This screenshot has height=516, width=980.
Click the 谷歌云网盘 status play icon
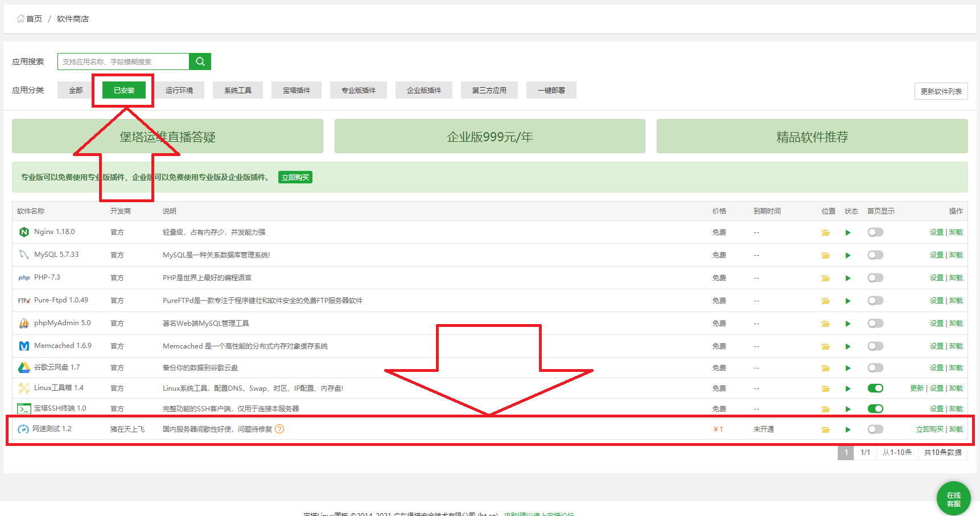coord(848,368)
